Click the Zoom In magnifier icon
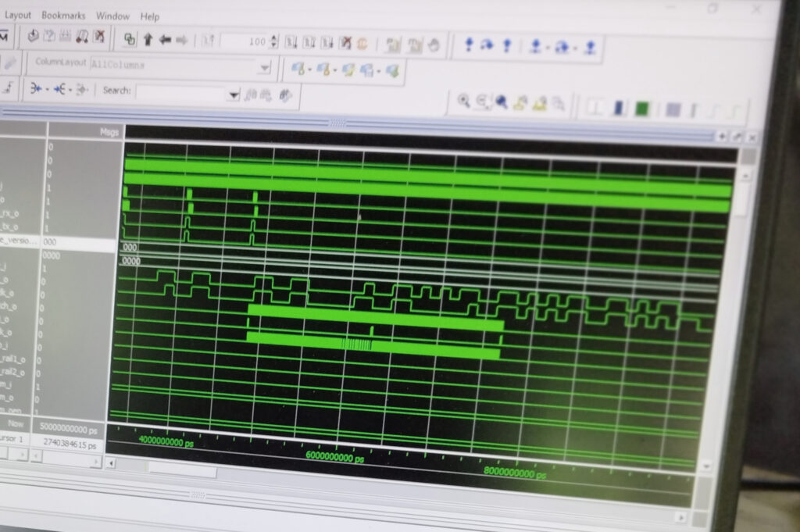This screenshot has height=532, width=800. point(463,101)
